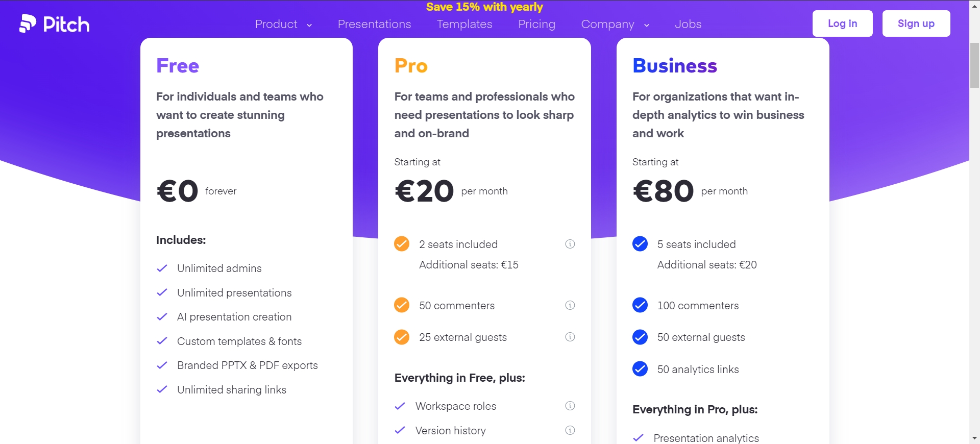Expand the Company dropdown menu
Viewport: 980px width, 444px height.
coord(615,24)
